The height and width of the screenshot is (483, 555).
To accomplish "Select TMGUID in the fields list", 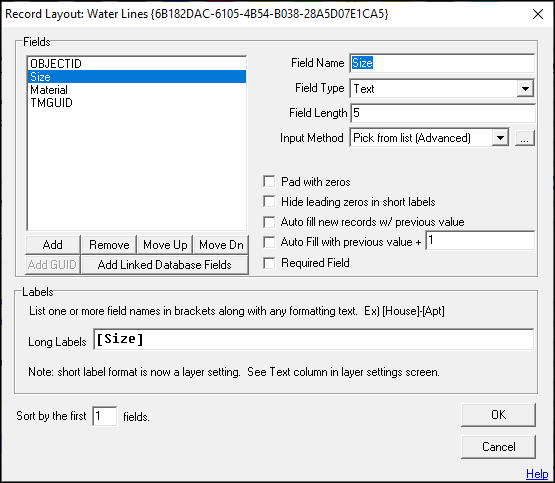I will pyautogui.click(x=137, y=103).
